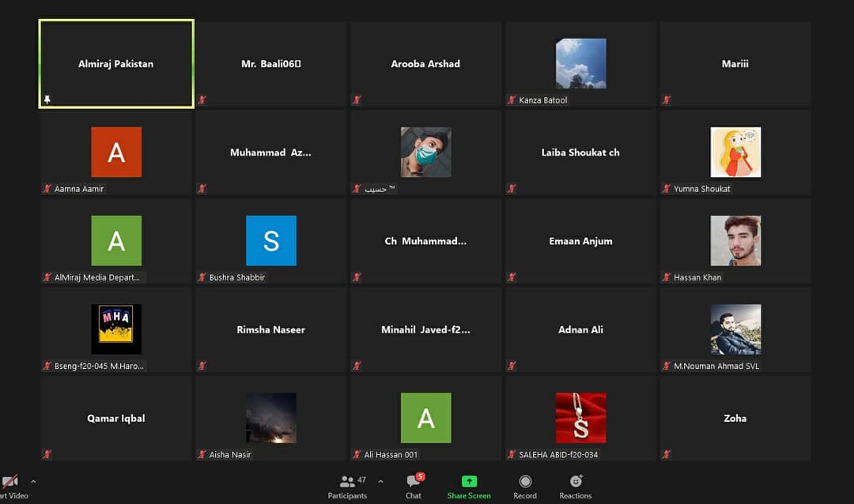Select the masked man profile picture tile
Image resolution: width=854 pixels, height=504 pixels.
[x=426, y=152]
